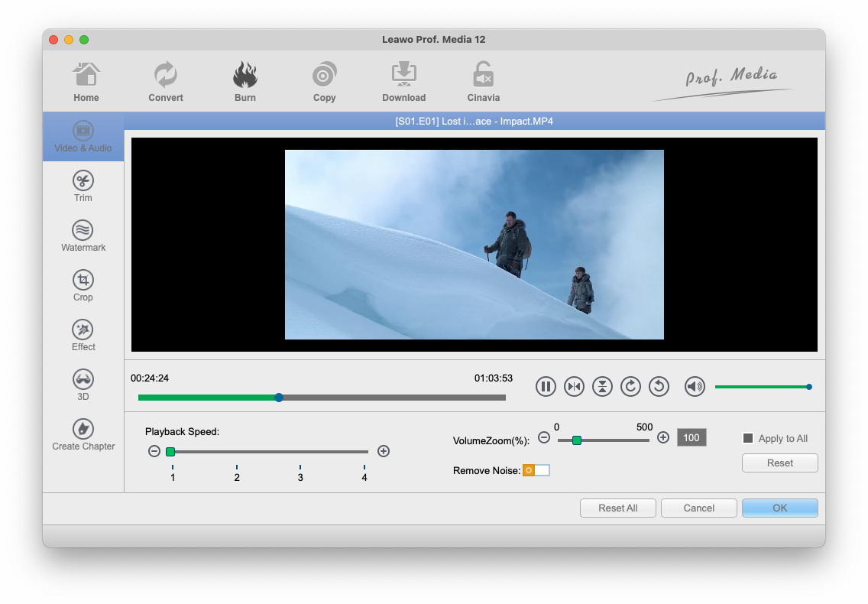
Task: Click the video preview frame
Action: click(x=474, y=245)
